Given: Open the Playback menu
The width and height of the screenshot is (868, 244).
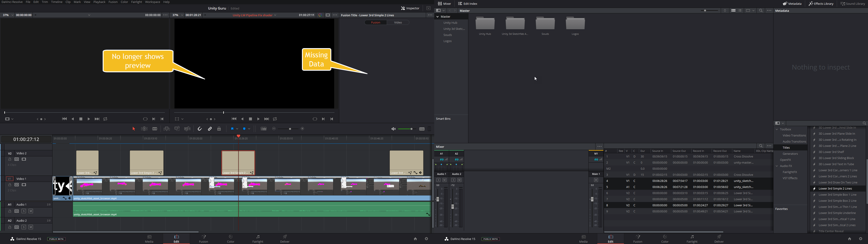Looking at the screenshot, I should (x=100, y=2).
